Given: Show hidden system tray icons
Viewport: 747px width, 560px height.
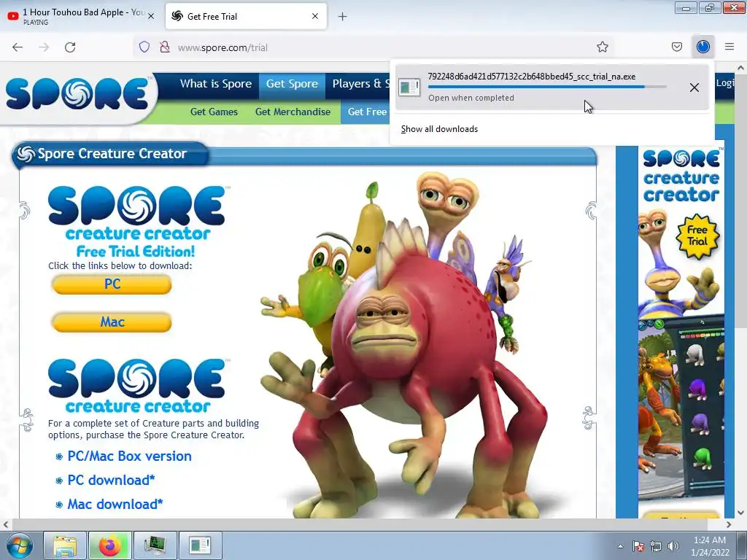Looking at the screenshot, I should click(x=620, y=546).
